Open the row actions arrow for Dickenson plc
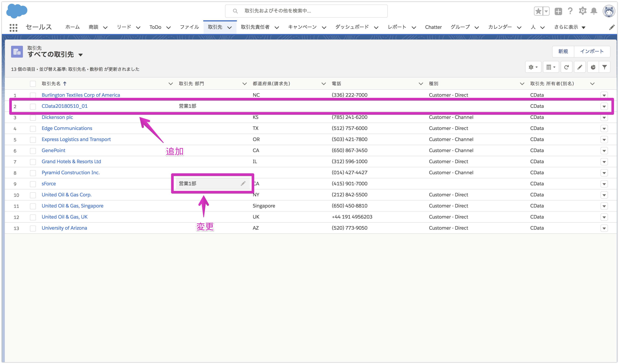 click(x=604, y=117)
